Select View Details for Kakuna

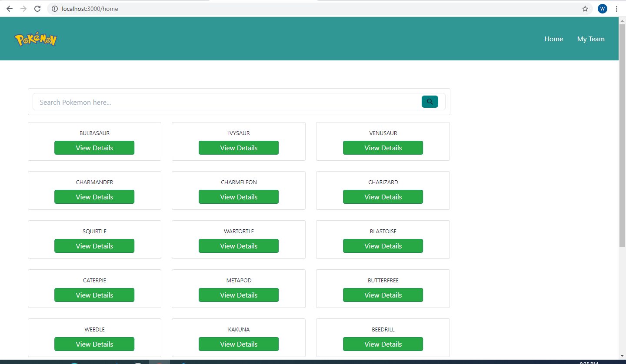[x=239, y=344]
